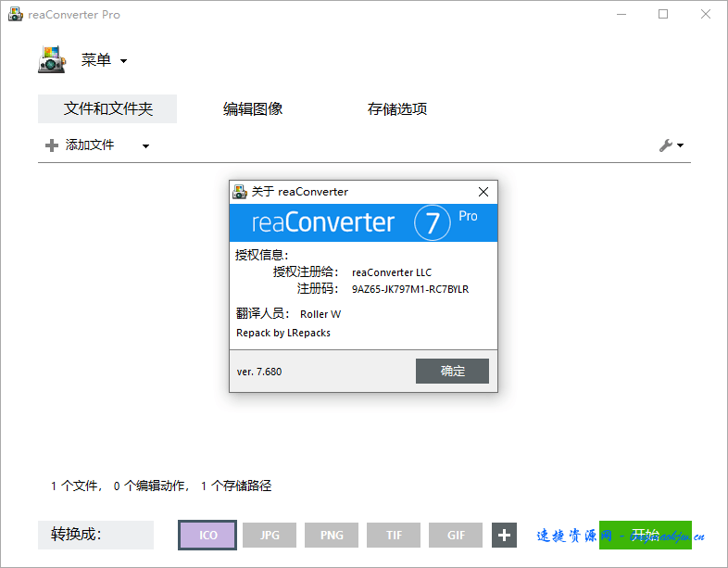
Task: Minimize the reaConverter Pro window
Action: tap(621, 15)
